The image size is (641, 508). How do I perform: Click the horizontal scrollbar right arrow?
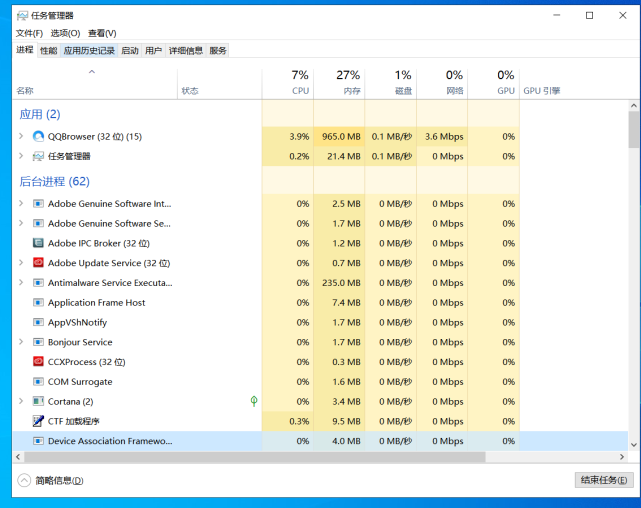[x=622, y=457]
